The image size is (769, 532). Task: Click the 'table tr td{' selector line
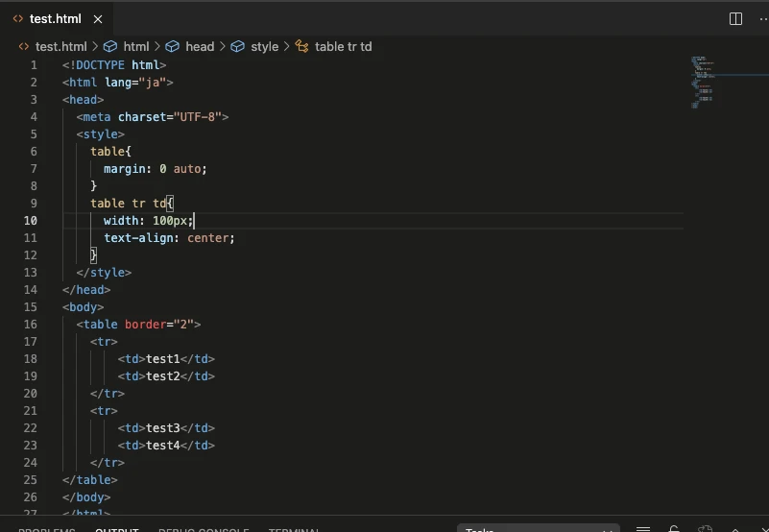(x=132, y=204)
